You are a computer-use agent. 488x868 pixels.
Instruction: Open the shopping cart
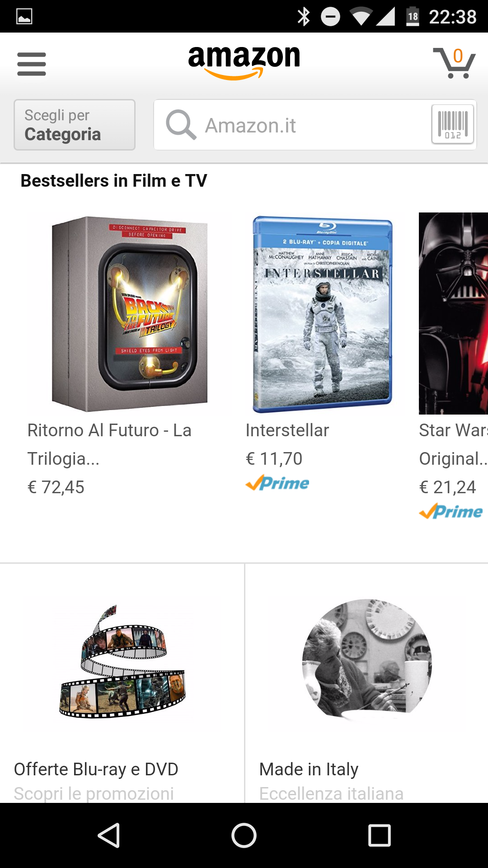(454, 63)
